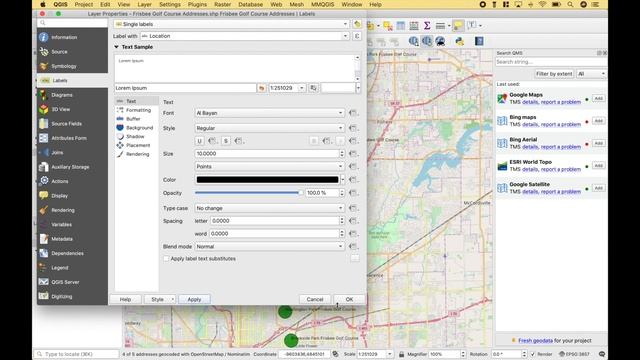The image size is (640, 360).
Task: Click the label settings history icon
Action: click(x=358, y=24)
